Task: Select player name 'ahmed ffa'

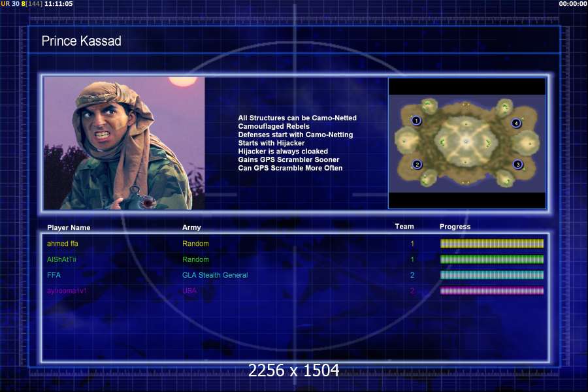Action: [x=63, y=244]
